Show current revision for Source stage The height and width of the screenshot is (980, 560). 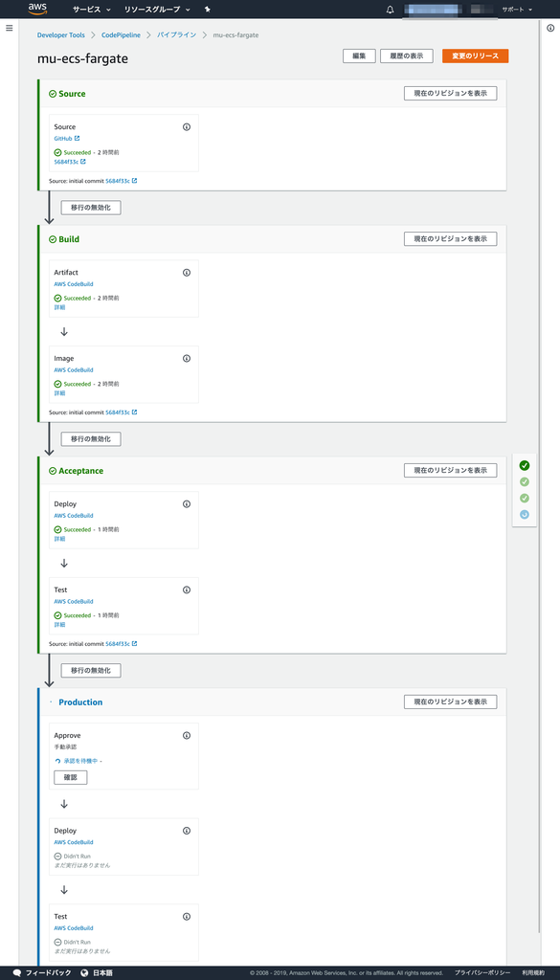[x=450, y=93]
